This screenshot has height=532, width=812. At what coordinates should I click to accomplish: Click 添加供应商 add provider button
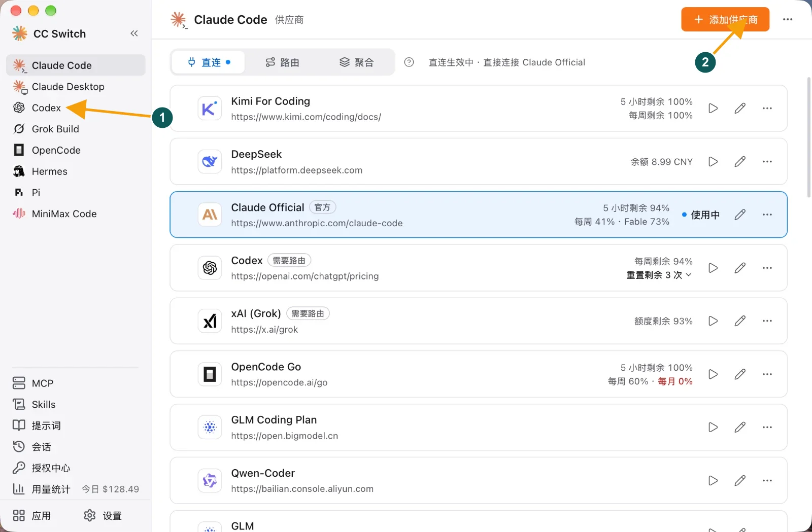pos(725,19)
